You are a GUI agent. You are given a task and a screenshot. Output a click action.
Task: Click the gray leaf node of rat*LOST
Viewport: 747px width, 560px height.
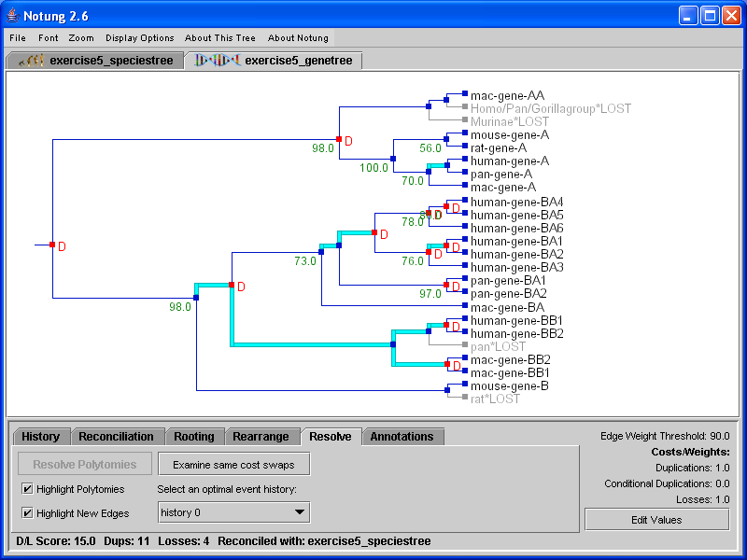coord(464,399)
